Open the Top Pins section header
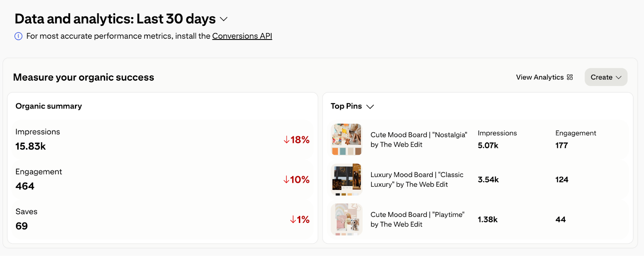644x256 pixels. [x=346, y=106]
